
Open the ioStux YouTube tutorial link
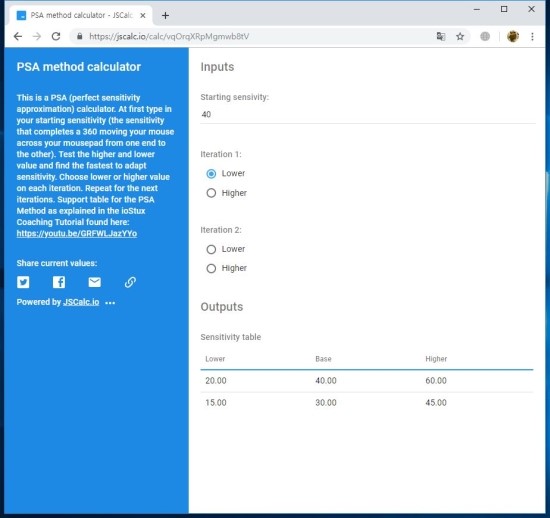tap(77, 234)
